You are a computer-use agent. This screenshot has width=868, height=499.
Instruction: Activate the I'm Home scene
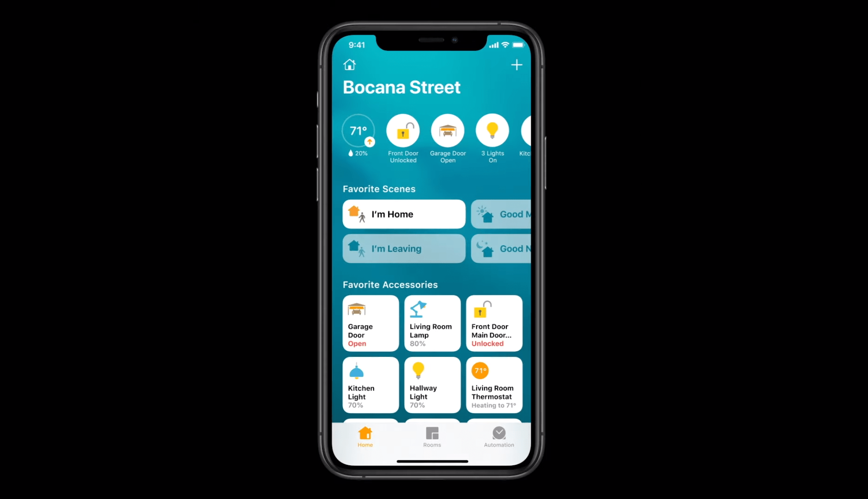click(x=405, y=214)
